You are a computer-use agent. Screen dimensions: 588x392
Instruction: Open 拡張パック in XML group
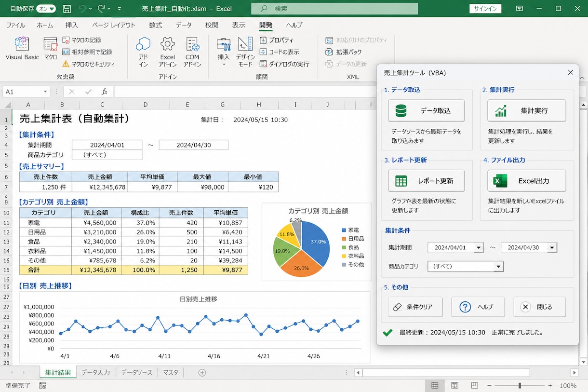(x=344, y=52)
